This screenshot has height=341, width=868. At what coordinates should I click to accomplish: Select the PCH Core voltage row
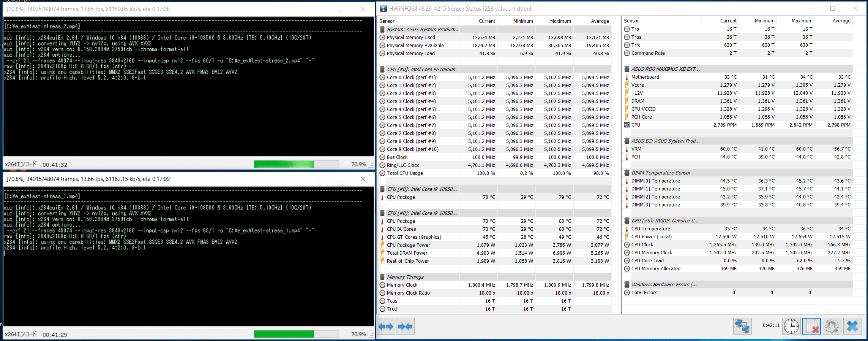[739, 117]
